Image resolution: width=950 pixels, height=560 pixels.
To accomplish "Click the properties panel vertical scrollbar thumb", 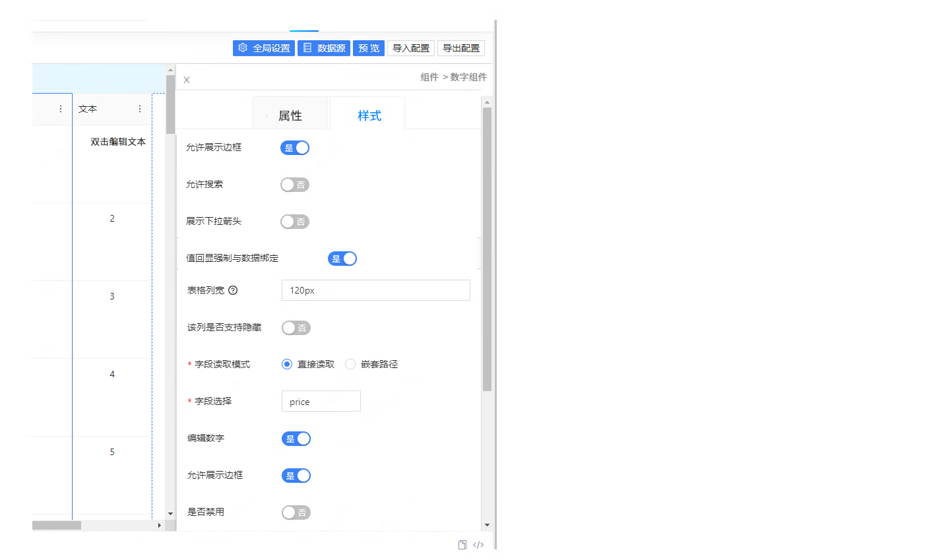I will pos(488,249).
